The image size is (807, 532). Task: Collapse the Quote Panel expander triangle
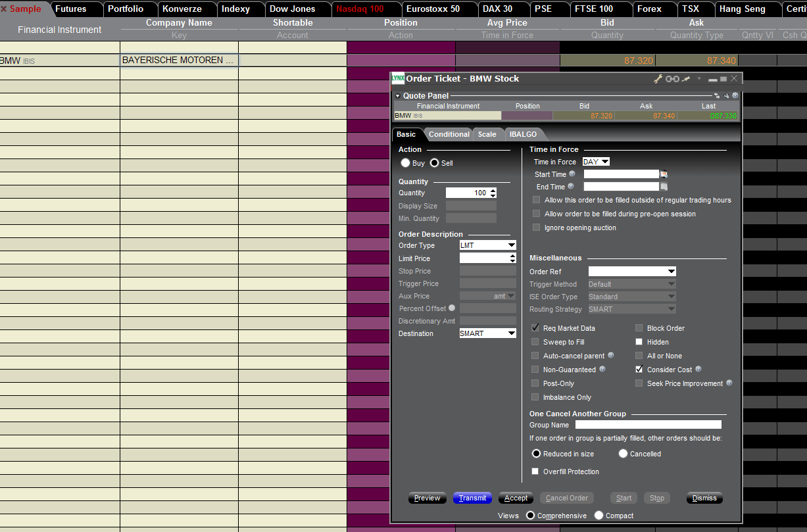pos(398,96)
